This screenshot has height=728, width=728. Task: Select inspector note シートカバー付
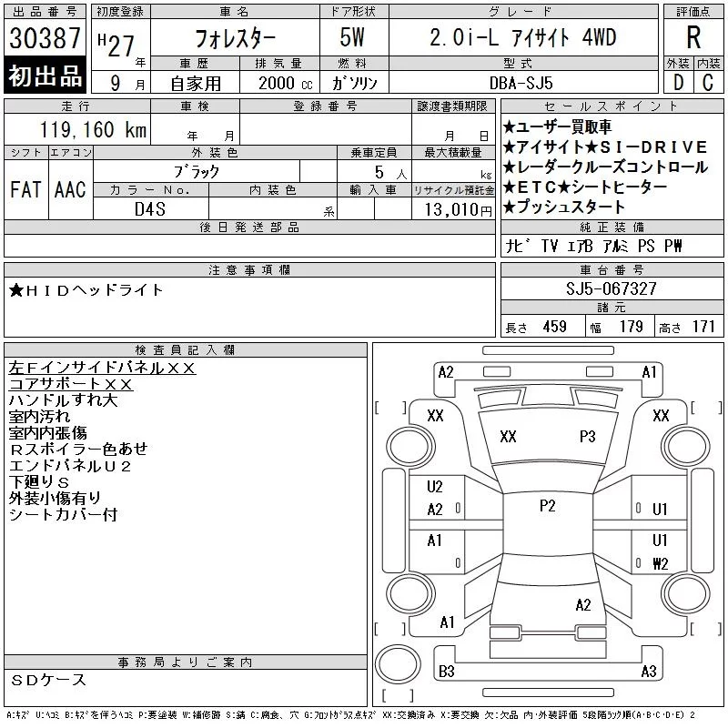tap(63, 514)
